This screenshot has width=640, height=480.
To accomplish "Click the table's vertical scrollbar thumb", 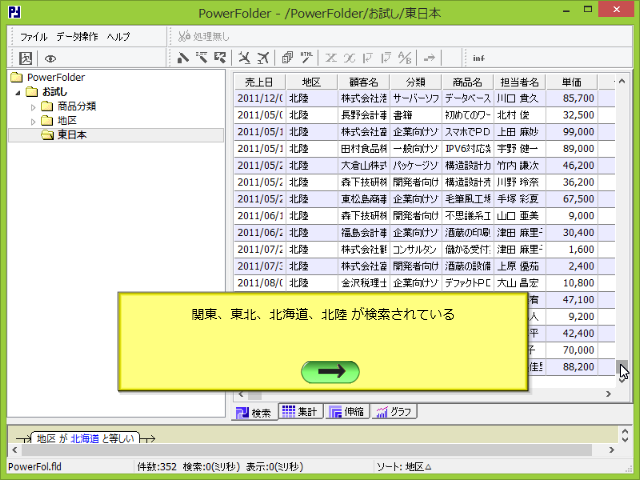I will coord(622,367).
